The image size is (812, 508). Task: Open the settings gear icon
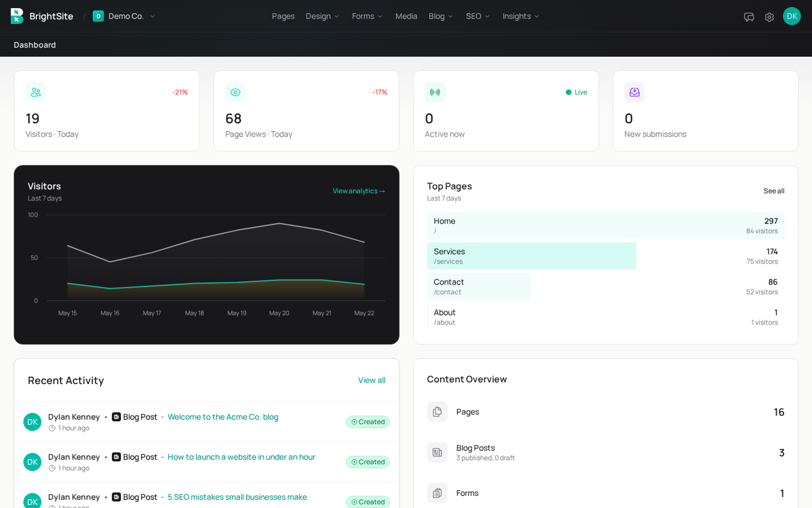[769, 17]
